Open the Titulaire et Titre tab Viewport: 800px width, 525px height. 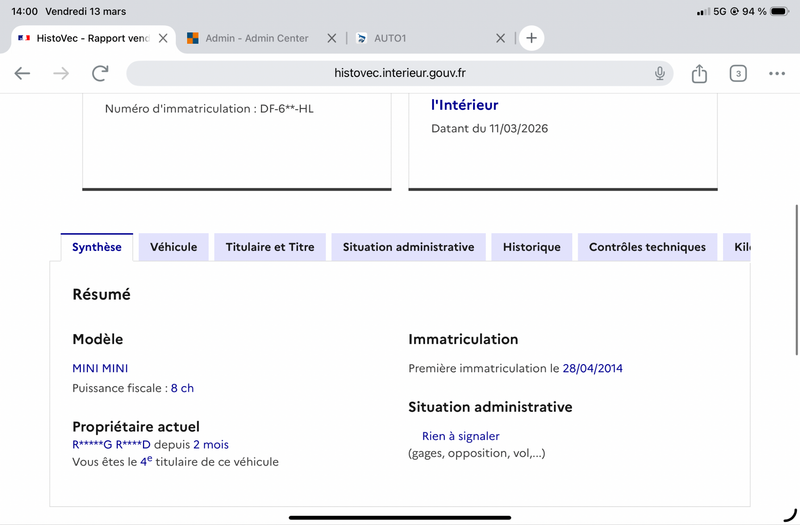pyautogui.click(x=270, y=247)
